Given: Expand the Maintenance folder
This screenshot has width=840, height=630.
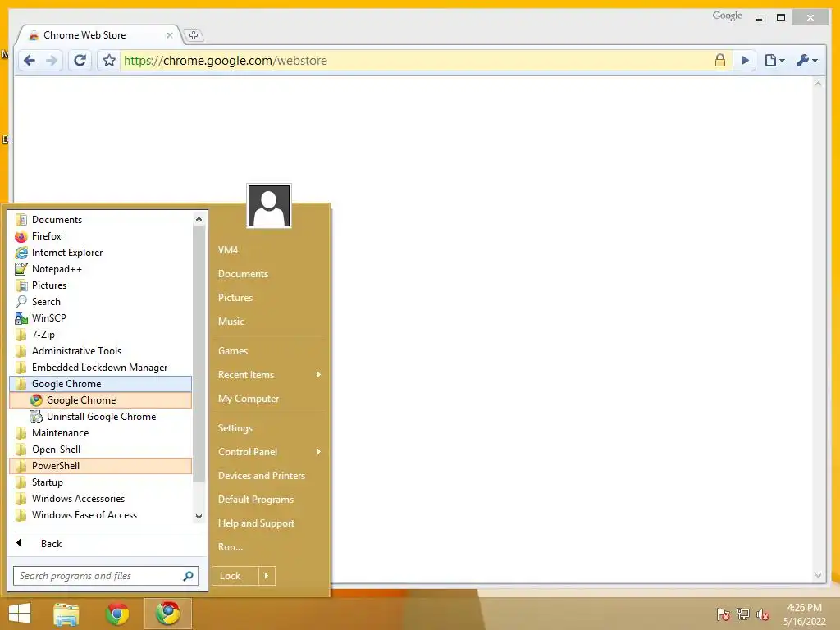Looking at the screenshot, I should click(101, 433).
